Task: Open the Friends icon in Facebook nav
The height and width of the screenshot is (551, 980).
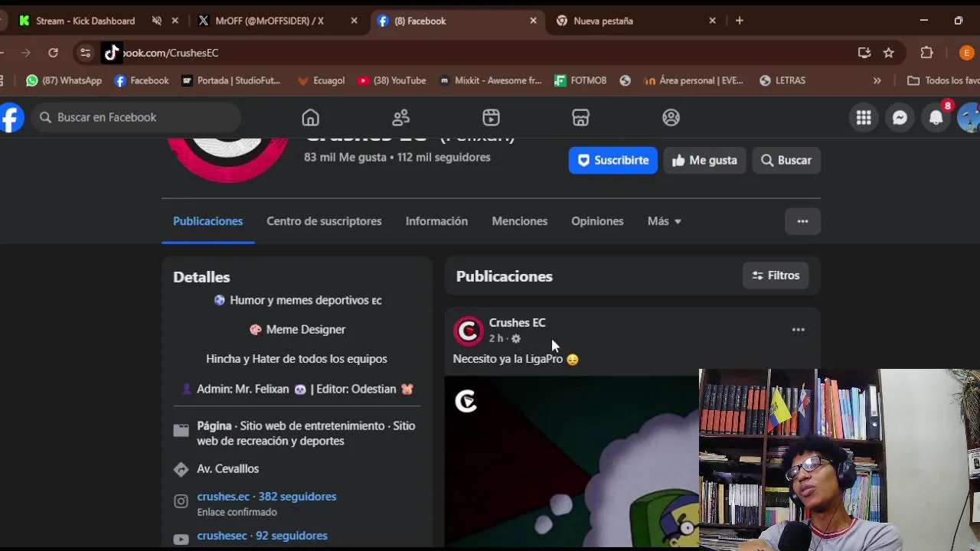Action: 400,117
